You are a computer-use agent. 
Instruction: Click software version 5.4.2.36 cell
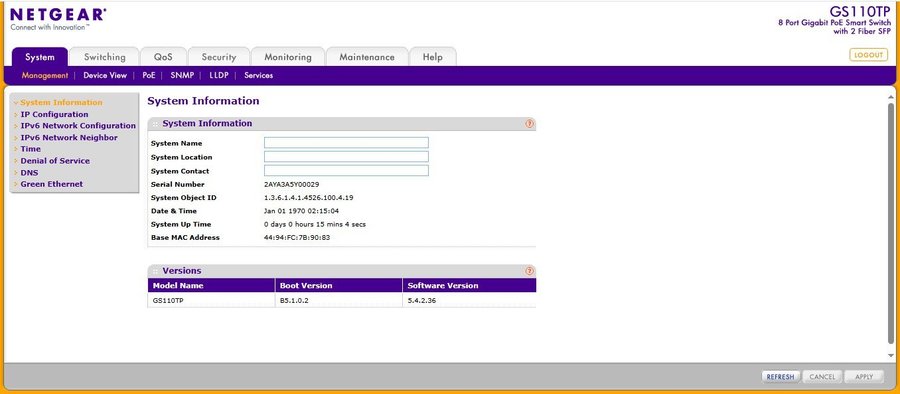[x=470, y=300]
